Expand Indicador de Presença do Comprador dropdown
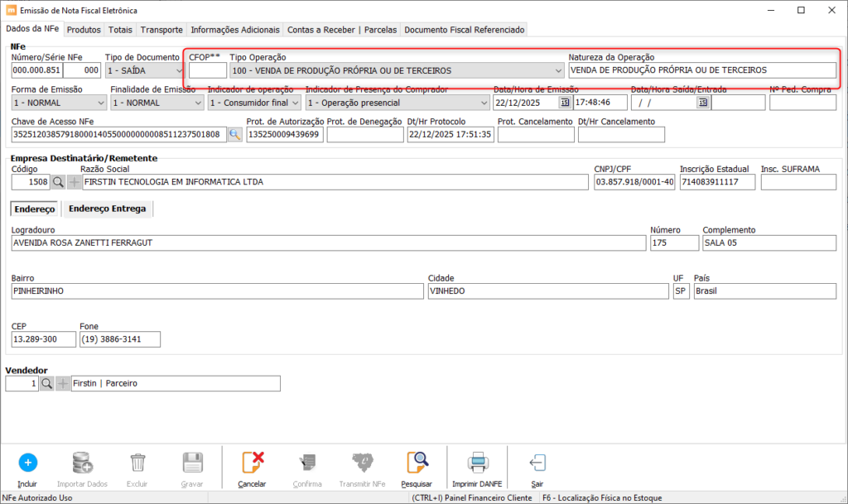The image size is (848, 504). pos(484,103)
